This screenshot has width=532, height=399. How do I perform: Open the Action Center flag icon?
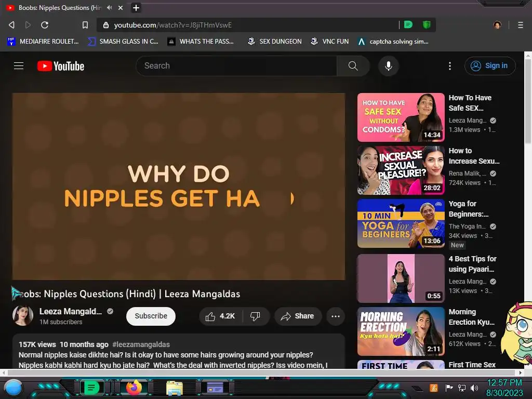449,388
